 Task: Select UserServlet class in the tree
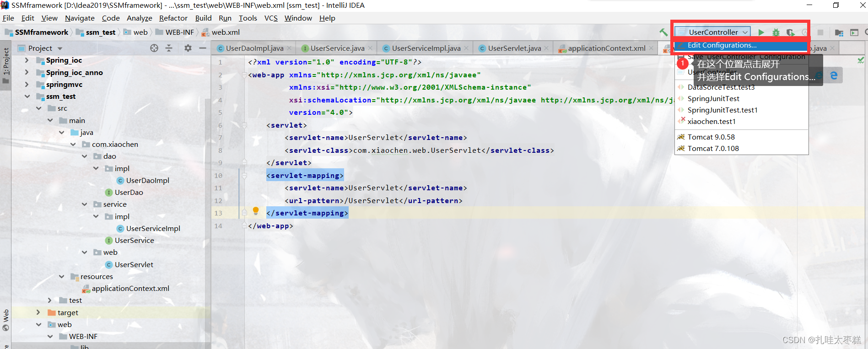pyautogui.click(x=134, y=264)
